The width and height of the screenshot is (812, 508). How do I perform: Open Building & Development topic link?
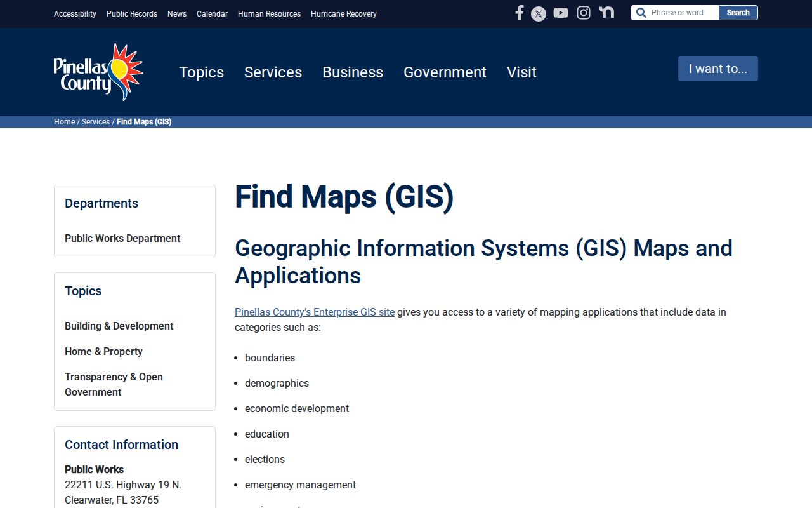[119, 326]
